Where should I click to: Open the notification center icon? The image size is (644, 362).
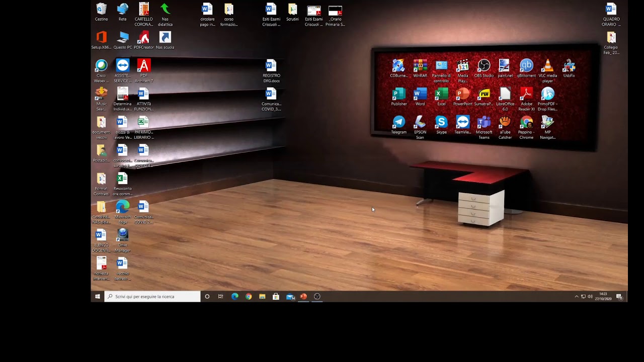619,297
